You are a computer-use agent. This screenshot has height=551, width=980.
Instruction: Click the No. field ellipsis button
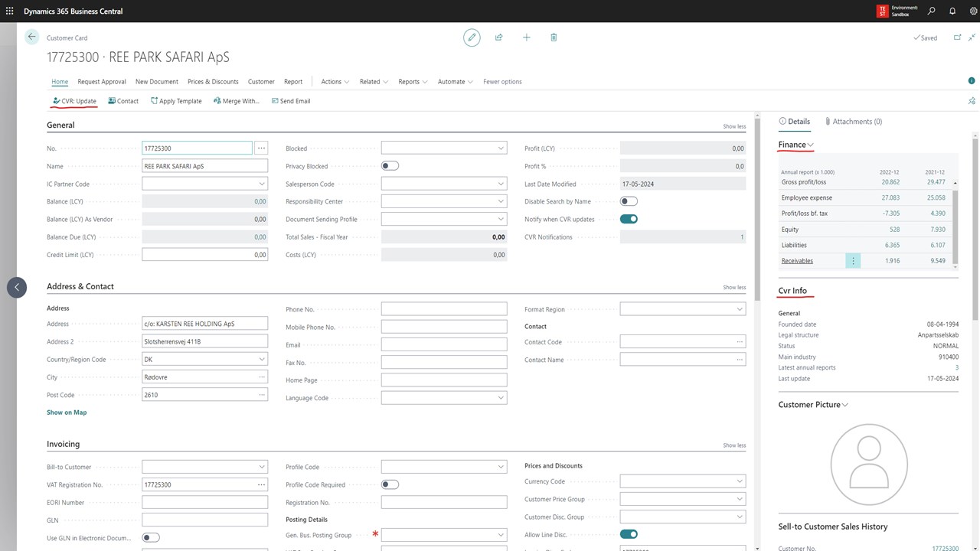coord(262,148)
